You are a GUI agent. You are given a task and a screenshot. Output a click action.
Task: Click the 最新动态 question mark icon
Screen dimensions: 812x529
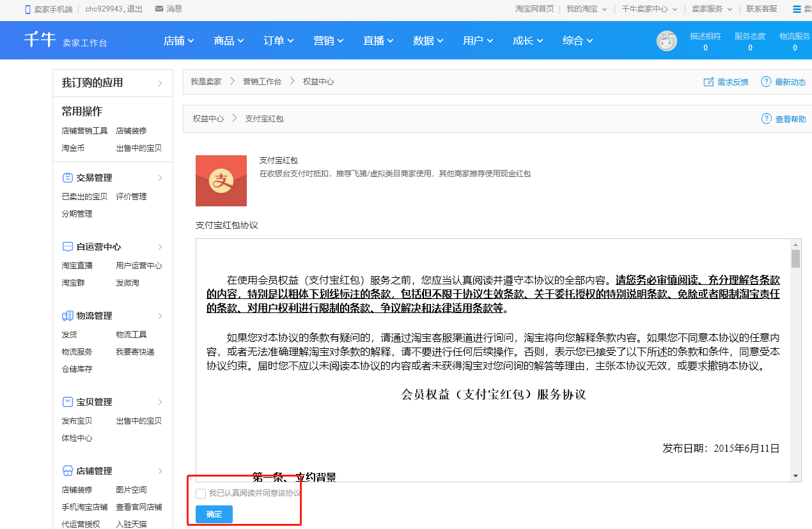(766, 82)
